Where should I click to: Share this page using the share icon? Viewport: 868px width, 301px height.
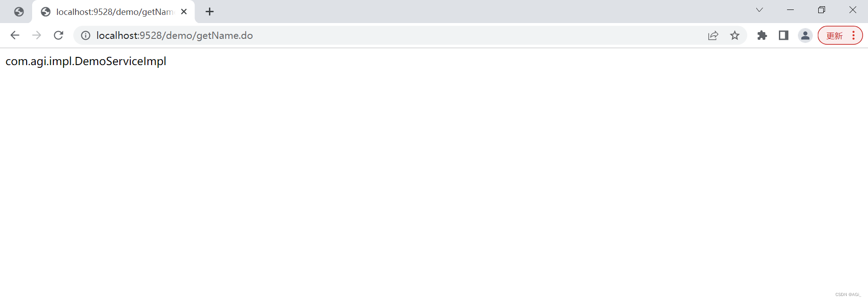(713, 35)
